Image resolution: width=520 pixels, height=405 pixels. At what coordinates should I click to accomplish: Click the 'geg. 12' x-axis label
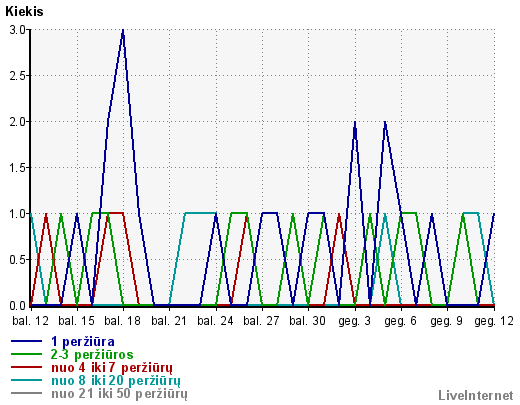494,321
